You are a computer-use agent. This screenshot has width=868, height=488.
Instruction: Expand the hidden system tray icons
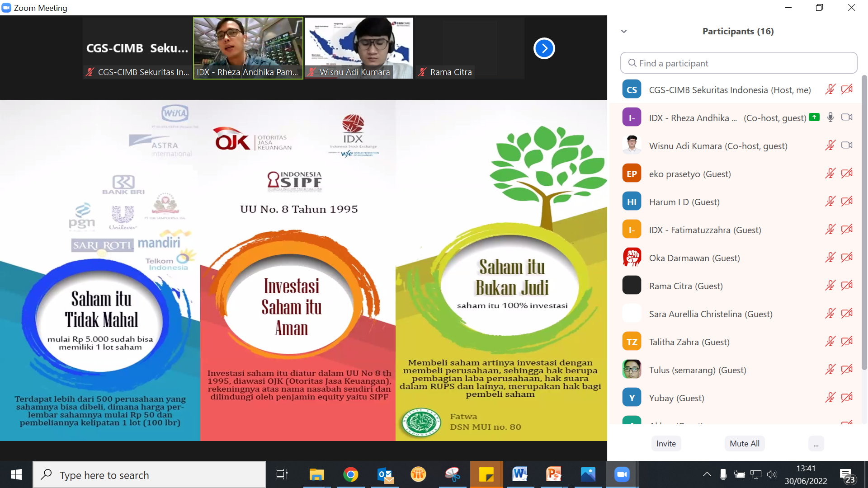coord(707,474)
